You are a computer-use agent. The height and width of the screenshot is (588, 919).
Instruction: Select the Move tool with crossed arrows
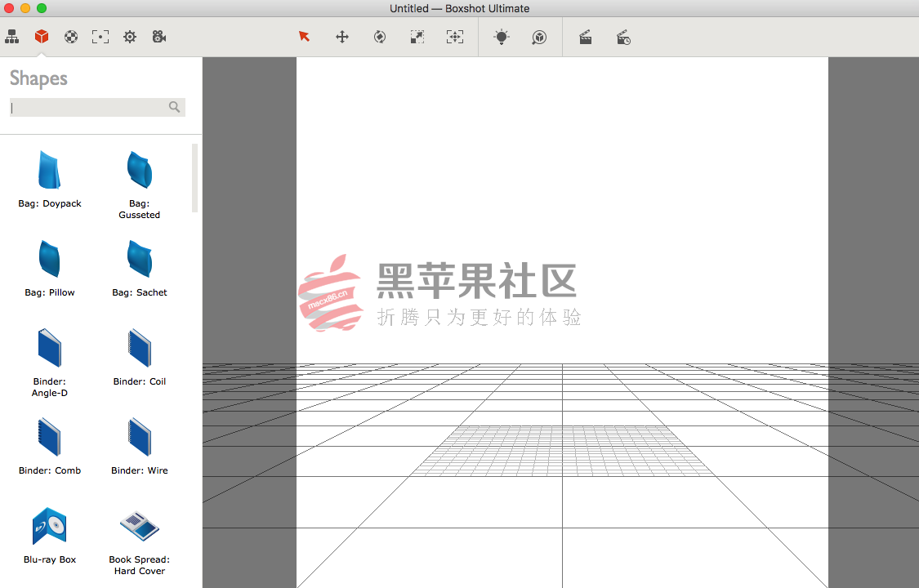(x=342, y=37)
